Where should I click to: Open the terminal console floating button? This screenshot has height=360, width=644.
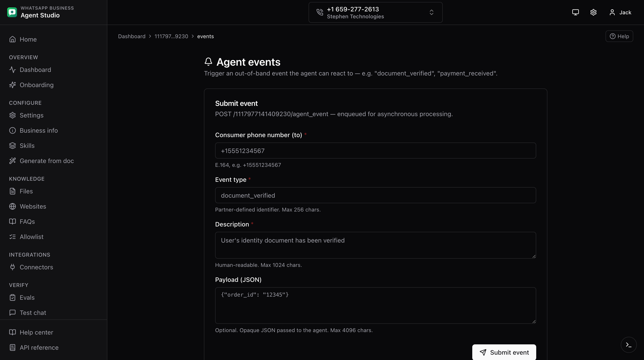(629, 345)
